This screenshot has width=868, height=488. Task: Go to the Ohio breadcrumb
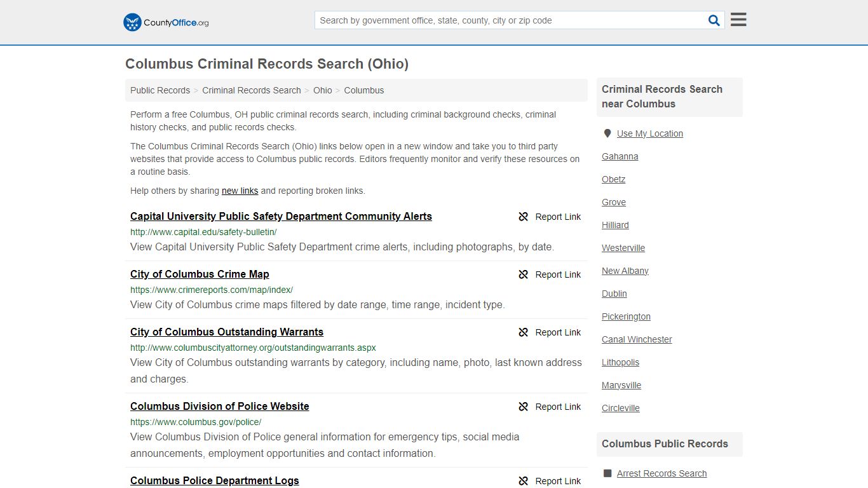pyautogui.click(x=323, y=90)
